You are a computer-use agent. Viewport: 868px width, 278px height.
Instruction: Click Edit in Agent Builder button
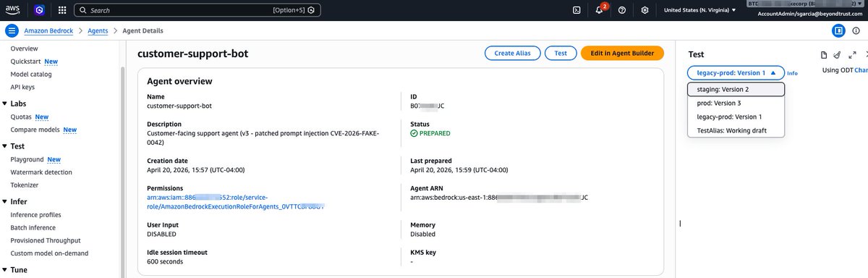click(x=622, y=54)
